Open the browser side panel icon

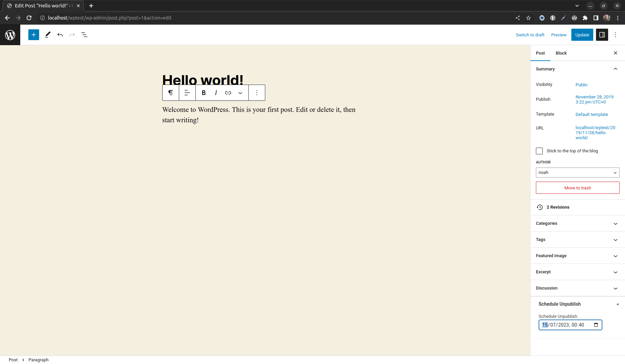[596, 18]
